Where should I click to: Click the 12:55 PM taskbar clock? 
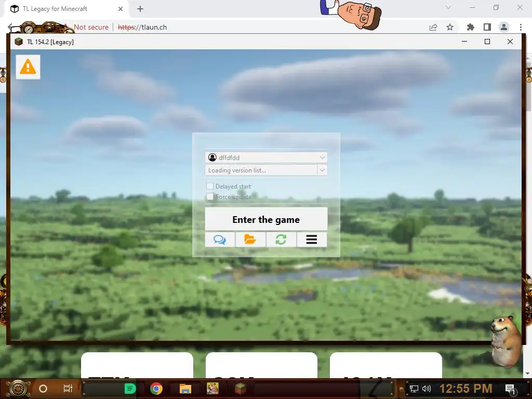[465, 389]
